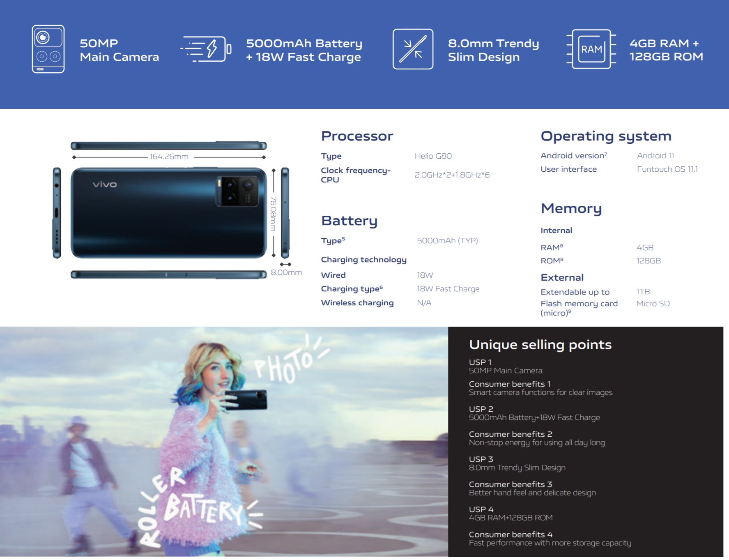Image resolution: width=729 pixels, height=560 pixels.
Task: Click the vivo logo on the phone back
Action: tap(105, 184)
